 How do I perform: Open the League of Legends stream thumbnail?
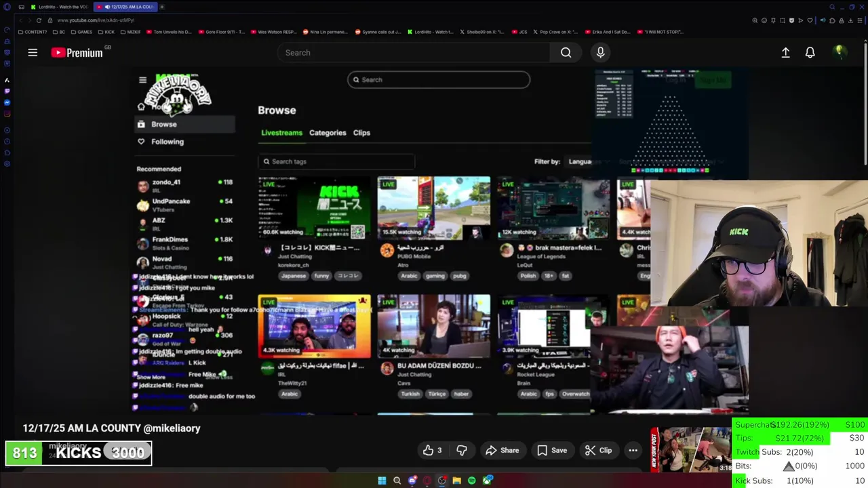point(553,208)
